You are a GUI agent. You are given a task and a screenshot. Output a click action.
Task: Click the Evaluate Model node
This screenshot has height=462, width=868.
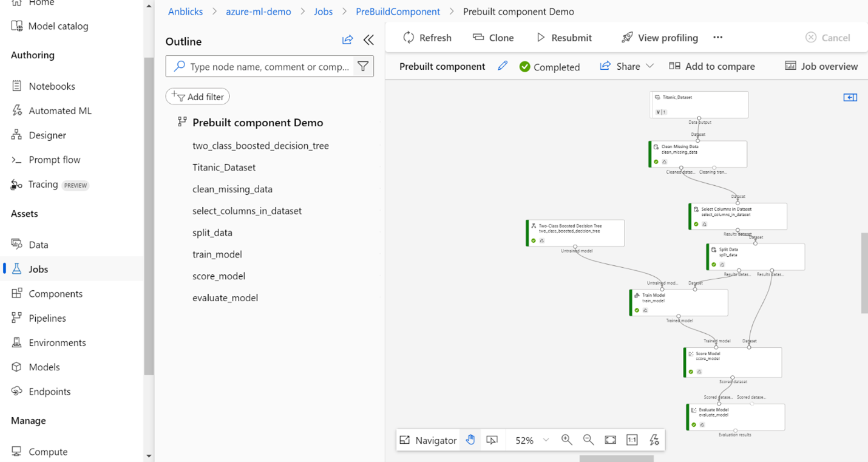(736, 417)
